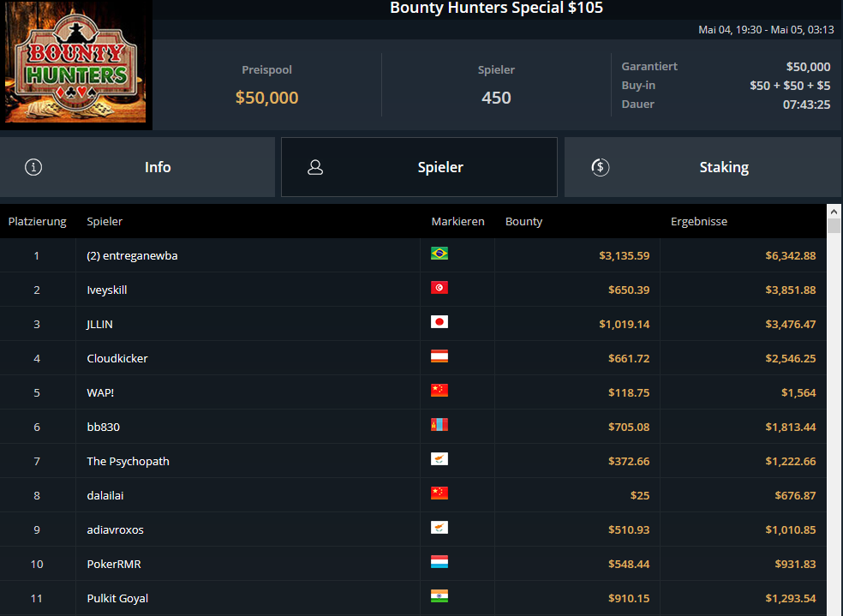Click result value $1,010.85

coord(790,530)
